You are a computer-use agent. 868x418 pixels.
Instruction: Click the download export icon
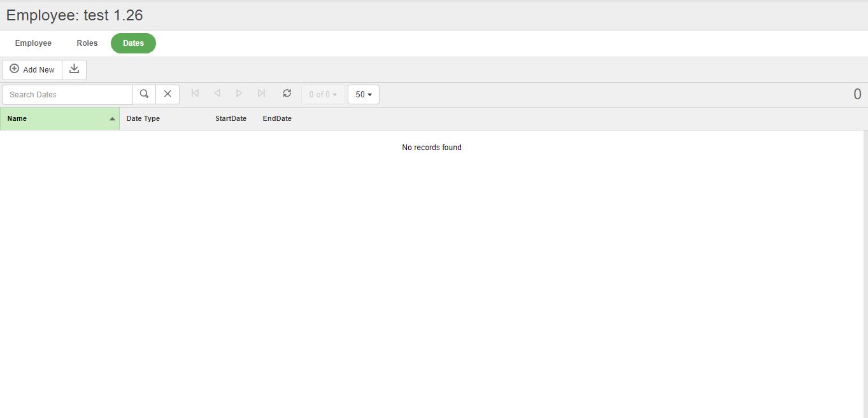pos(74,69)
